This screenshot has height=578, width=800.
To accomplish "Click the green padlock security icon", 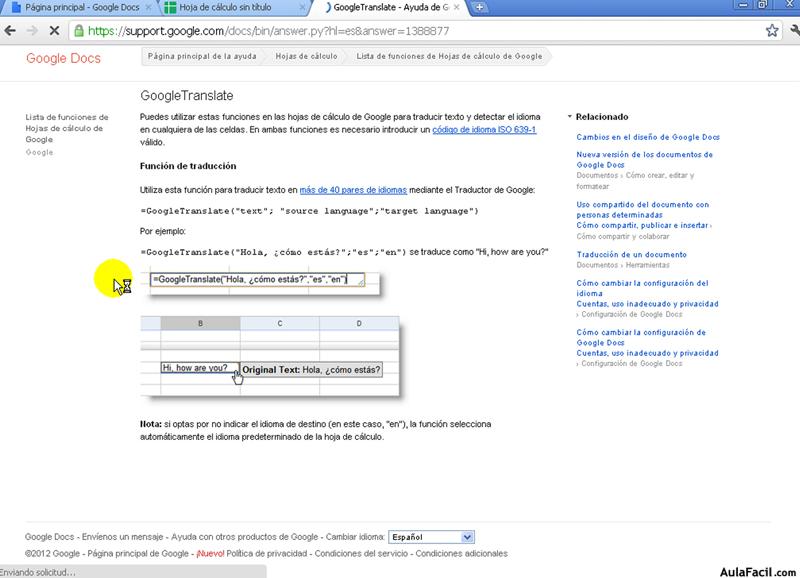I will pos(79,31).
